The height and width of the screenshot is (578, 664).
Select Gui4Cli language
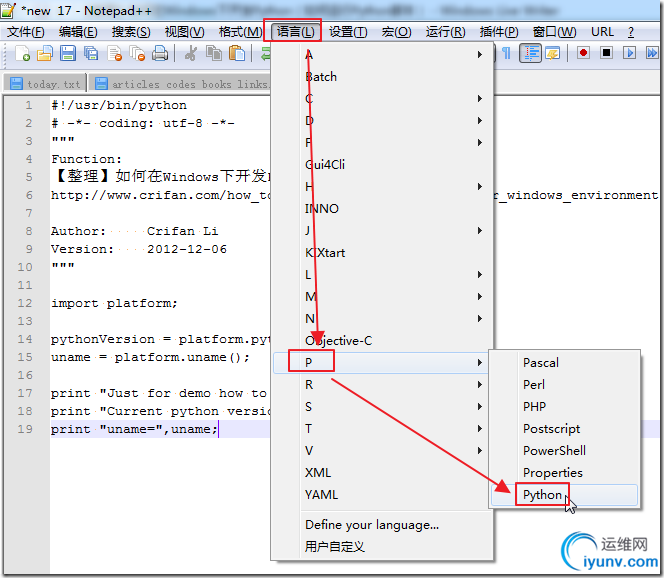[x=382, y=165]
